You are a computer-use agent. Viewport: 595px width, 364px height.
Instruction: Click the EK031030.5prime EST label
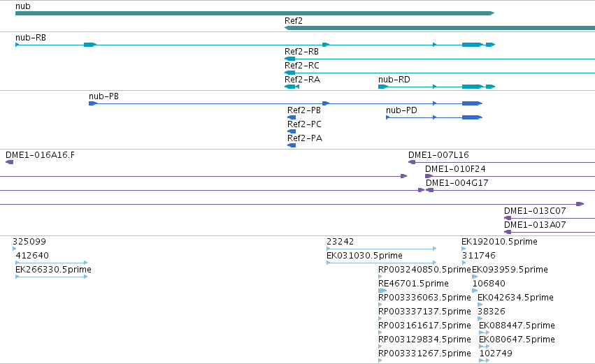(364, 256)
